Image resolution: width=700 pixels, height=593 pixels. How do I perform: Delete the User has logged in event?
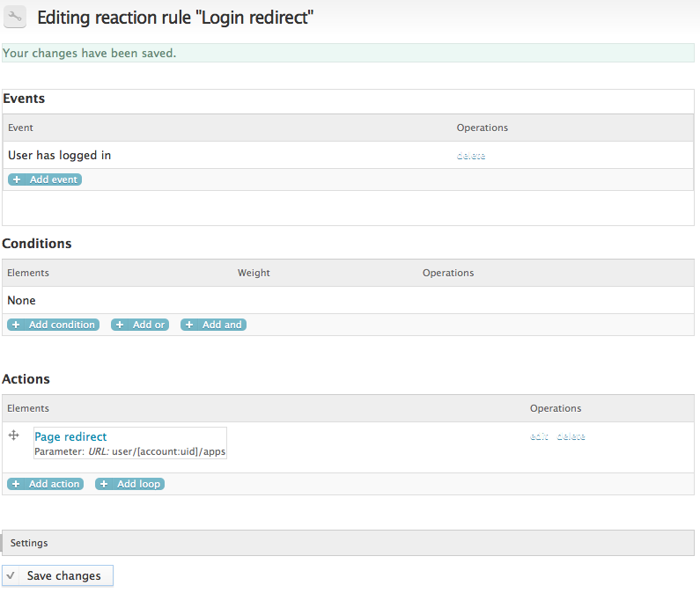471,156
